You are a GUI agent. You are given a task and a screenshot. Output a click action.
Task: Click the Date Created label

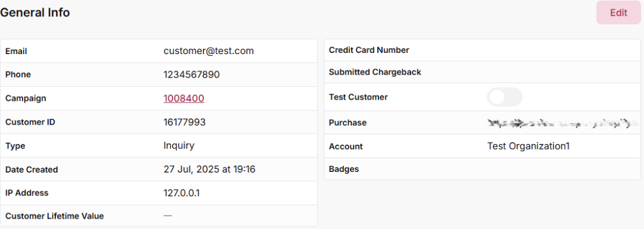pos(32,169)
